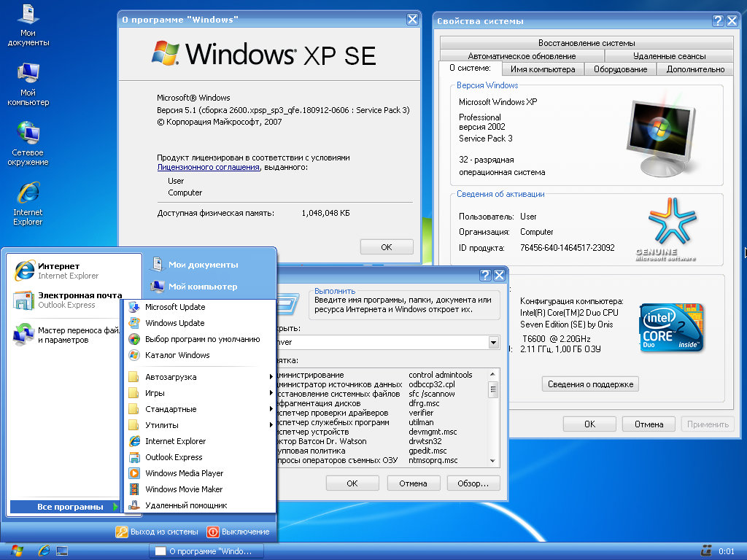Screen dimensions: 747x560
Task: Switch to Имя компьютера tab
Action: 543,69
